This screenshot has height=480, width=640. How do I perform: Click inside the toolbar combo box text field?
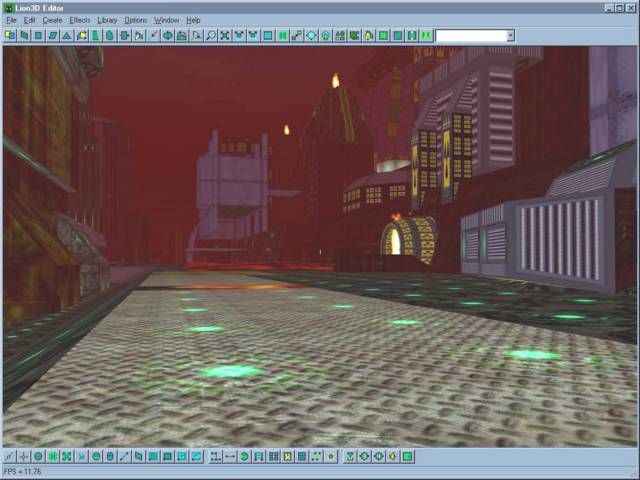click(471, 36)
